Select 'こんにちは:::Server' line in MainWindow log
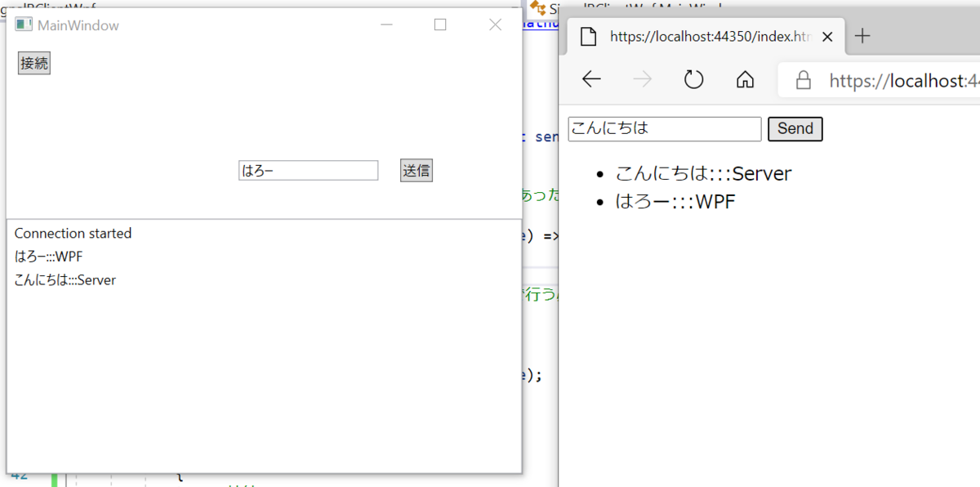 (65, 280)
